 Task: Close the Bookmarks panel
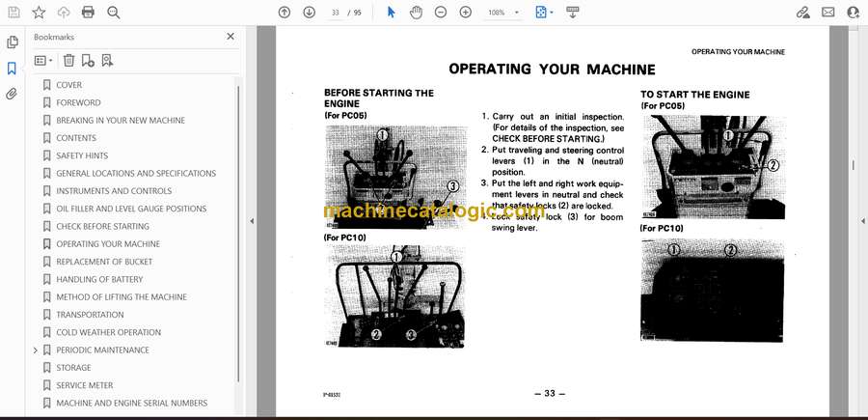tap(230, 37)
